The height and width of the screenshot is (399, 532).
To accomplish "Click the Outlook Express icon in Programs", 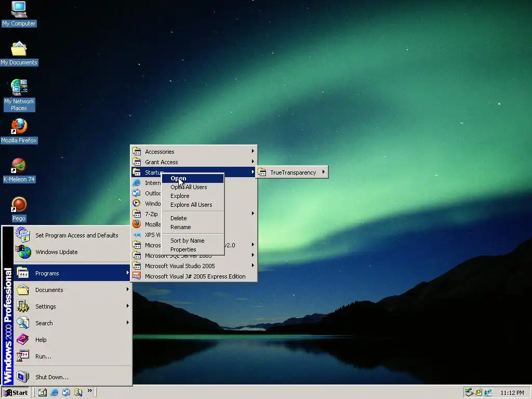I will (x=137, y=193).
